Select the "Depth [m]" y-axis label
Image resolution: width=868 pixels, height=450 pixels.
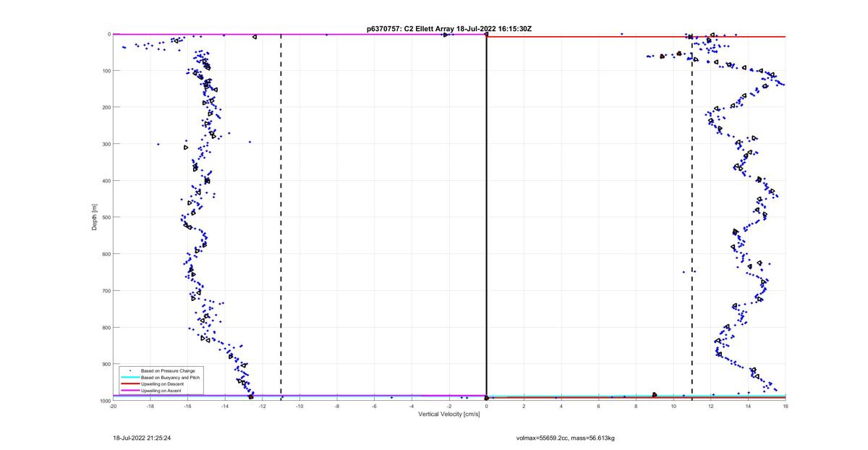pyautogui.click(x=94, y=217)
